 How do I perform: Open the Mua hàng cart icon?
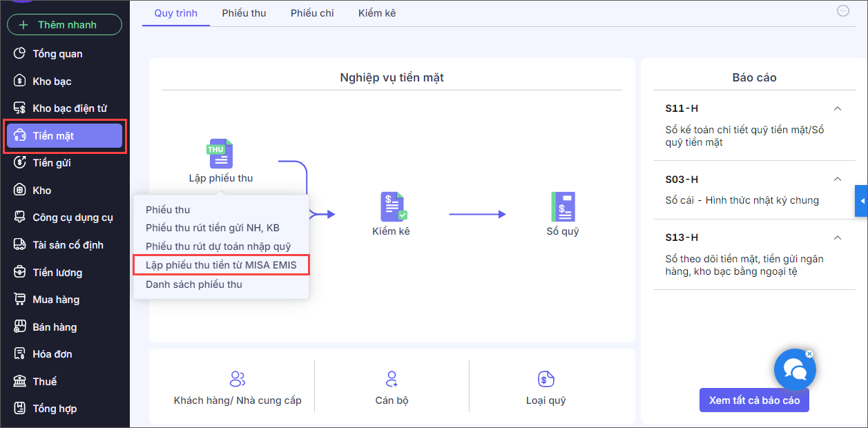pos(20,300)
